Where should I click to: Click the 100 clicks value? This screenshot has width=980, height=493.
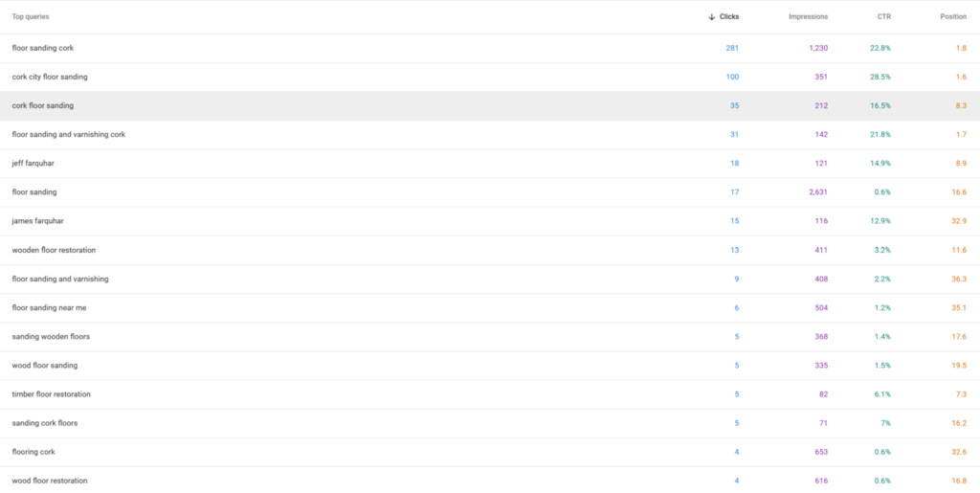coord(732,77)
